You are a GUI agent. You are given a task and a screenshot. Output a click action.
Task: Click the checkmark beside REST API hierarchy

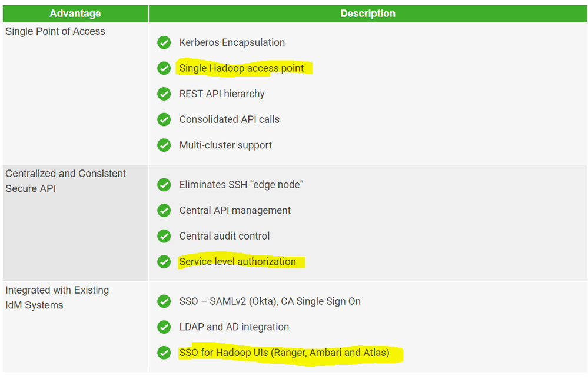tap(164, 94)
